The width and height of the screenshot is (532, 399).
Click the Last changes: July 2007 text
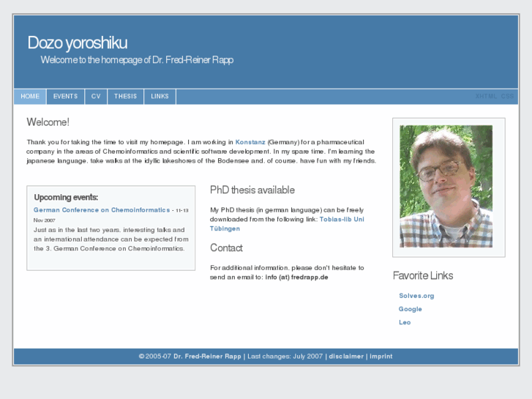(x=285, y=357)
